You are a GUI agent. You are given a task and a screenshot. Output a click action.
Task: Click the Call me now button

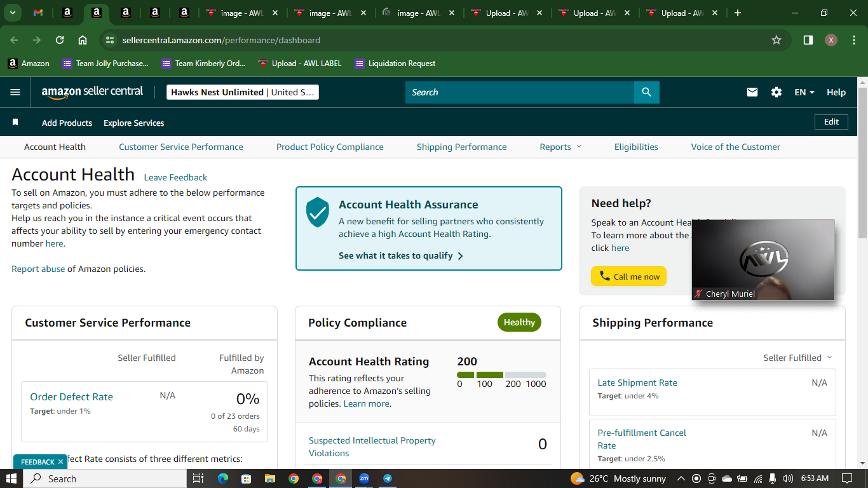tap(628, 276)
